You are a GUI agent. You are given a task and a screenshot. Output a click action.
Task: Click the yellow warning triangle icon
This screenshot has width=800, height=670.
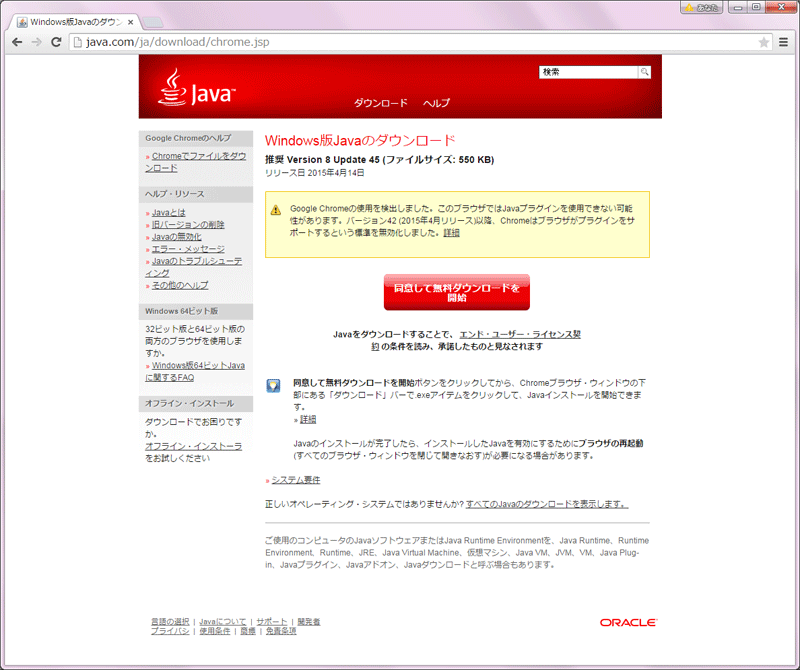coord(276,210)
